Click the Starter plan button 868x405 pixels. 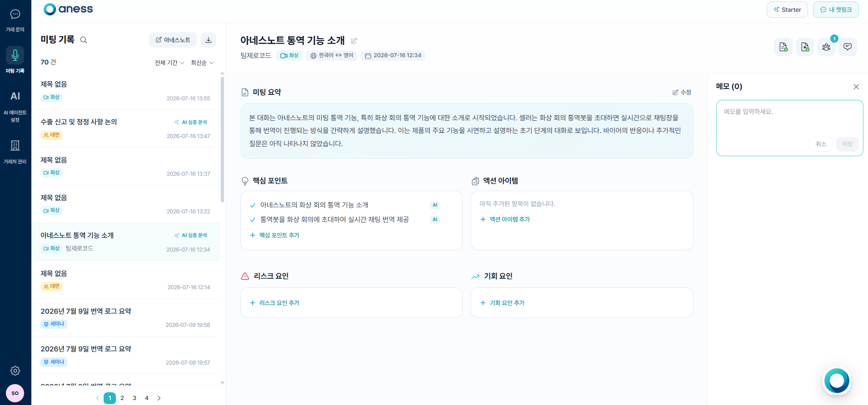tap(787, 10)
